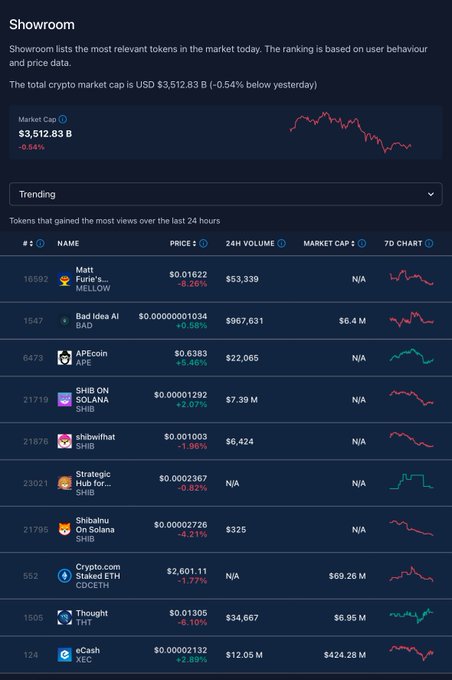Sort table by rank # column
Screen dimensions: 452x680
pyautogui.click(x=28, y=243)
